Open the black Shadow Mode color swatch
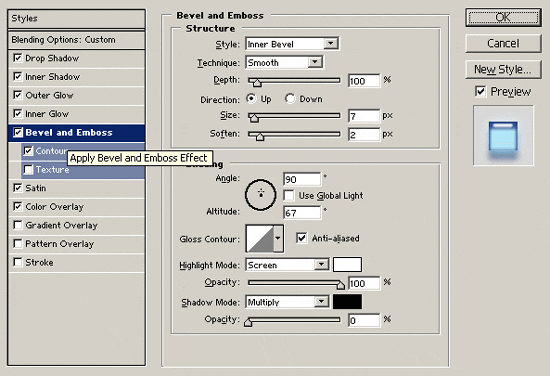The height and width of the screenshot is (376, 550). coord(347,302)
